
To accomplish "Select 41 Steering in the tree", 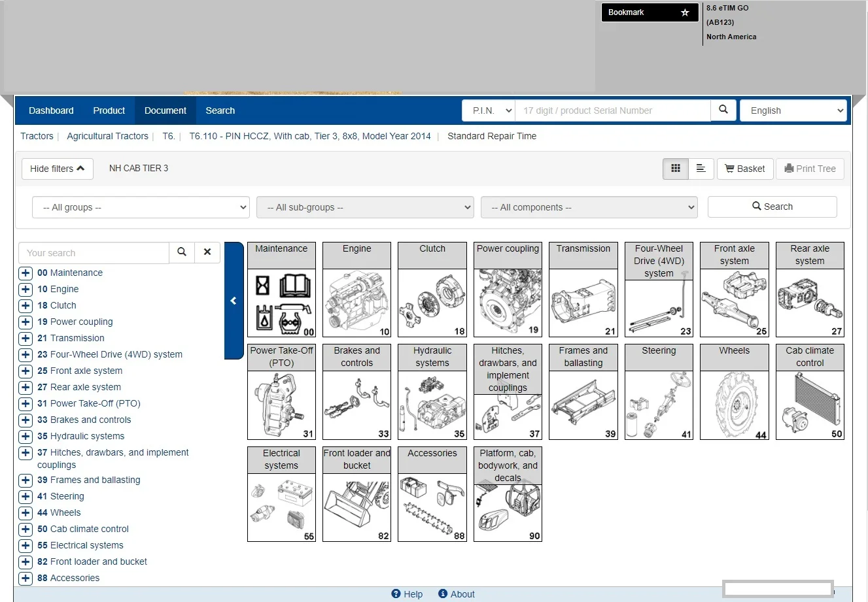I will [x=61, y=496].
